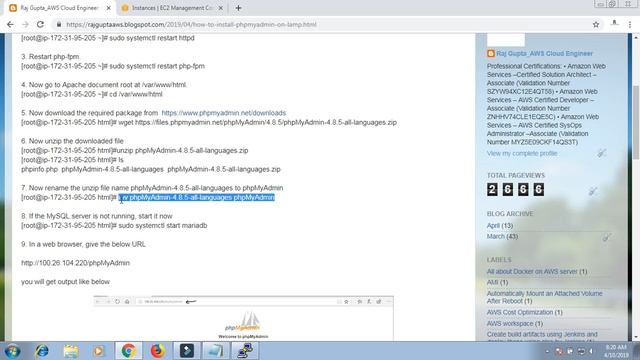Open Raj Gupta_AWS Cloud Engineer profile link
The height and width of the screenshot is (360, 640).
pos(544,53)
